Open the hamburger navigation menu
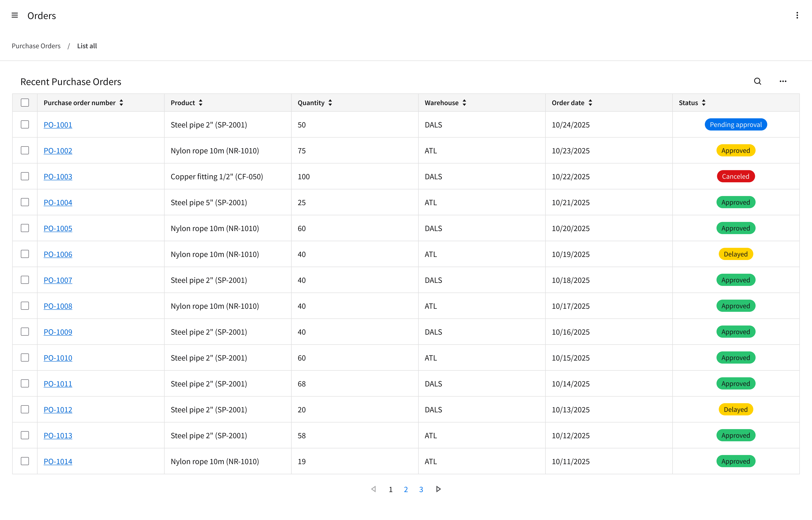The height and width of the screenshot is (520, 812). coord(15,15)
